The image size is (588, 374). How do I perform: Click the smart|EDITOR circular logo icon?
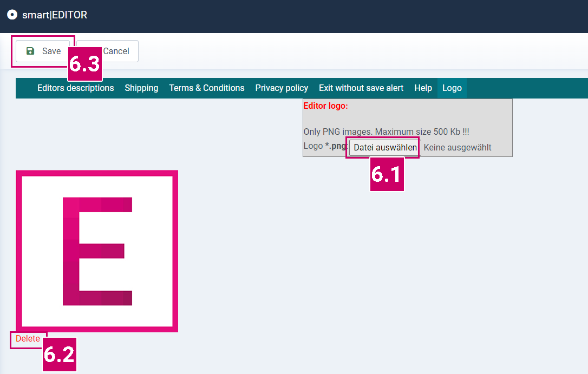12,15
